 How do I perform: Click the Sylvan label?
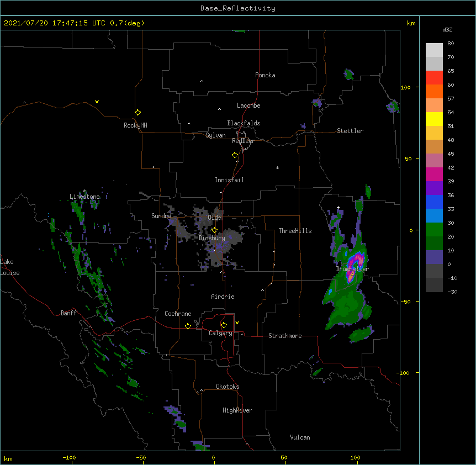pos(215,135)
